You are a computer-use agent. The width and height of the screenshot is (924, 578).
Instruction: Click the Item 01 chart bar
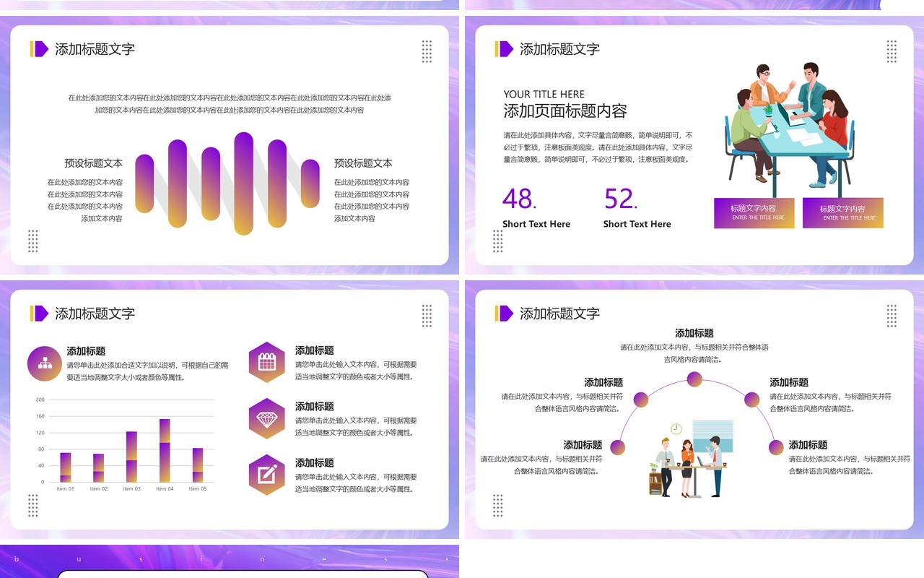point(66,467)
